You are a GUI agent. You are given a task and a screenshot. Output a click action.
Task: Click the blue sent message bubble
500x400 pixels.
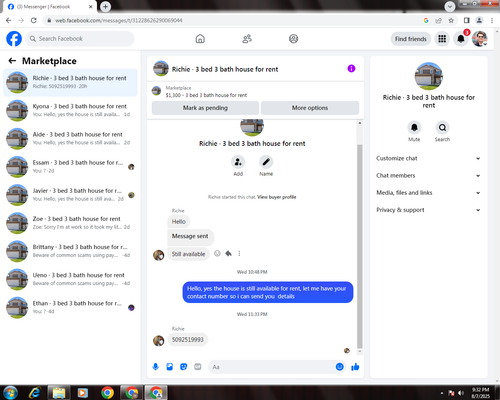[268, 292]
